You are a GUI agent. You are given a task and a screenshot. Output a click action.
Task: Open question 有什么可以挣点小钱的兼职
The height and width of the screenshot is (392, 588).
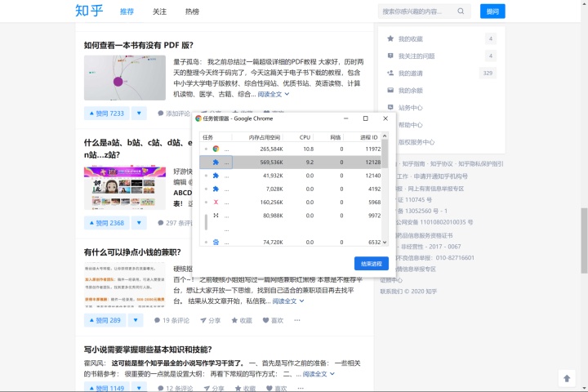click(x=132, y=252)
